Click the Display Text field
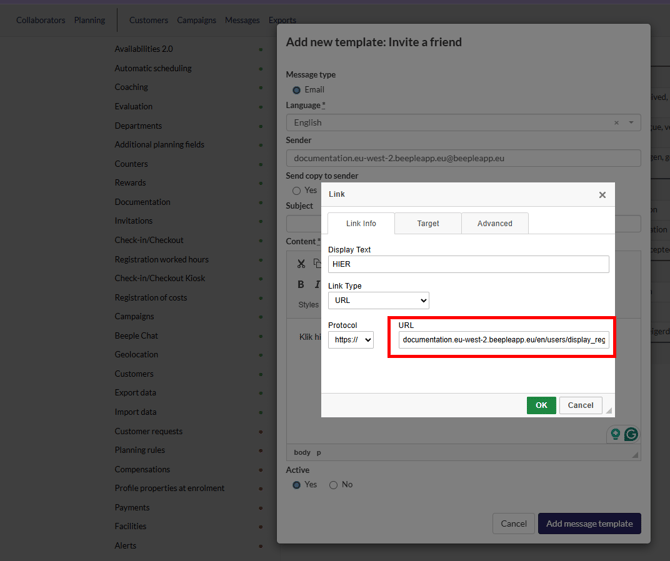This screenshot has height=561, width=670. pos(468,265)
